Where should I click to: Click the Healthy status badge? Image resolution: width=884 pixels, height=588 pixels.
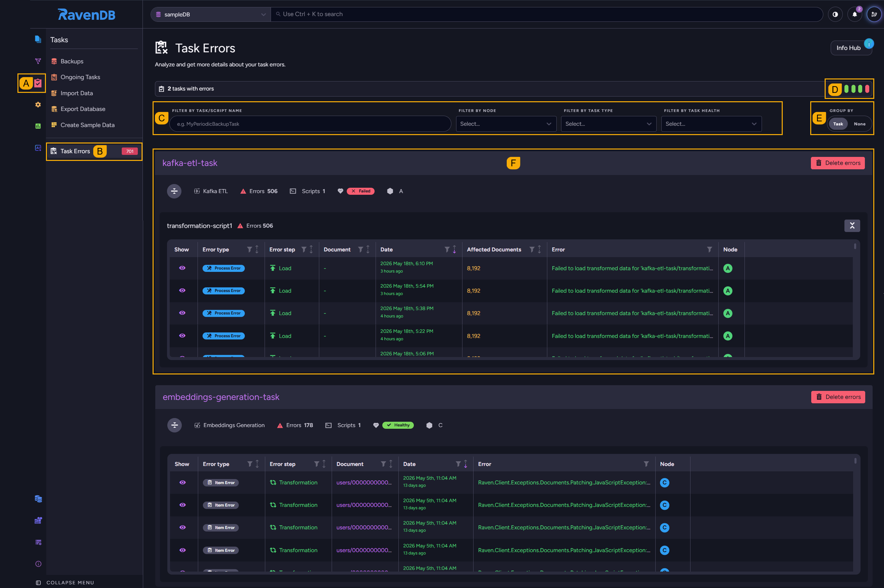(398, 425)
